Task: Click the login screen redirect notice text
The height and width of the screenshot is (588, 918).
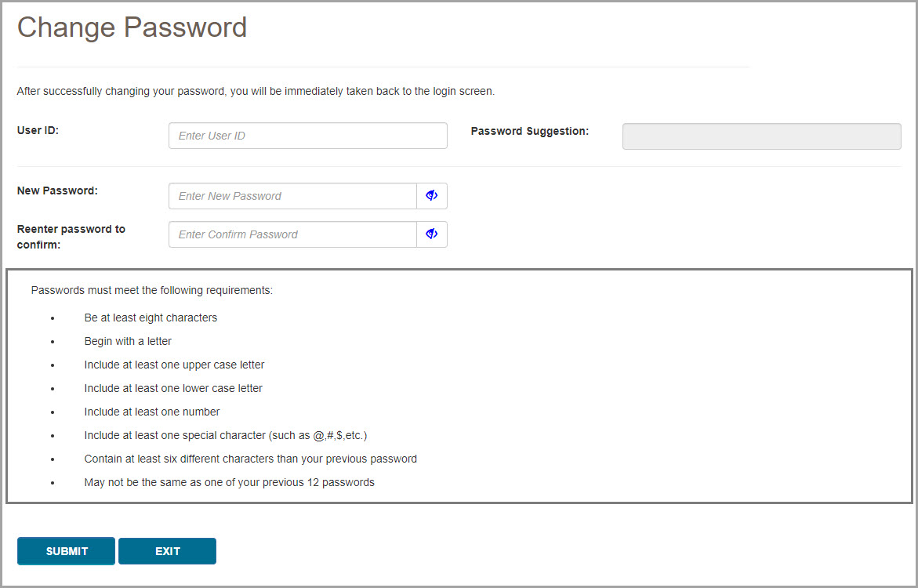Action: 256,91
